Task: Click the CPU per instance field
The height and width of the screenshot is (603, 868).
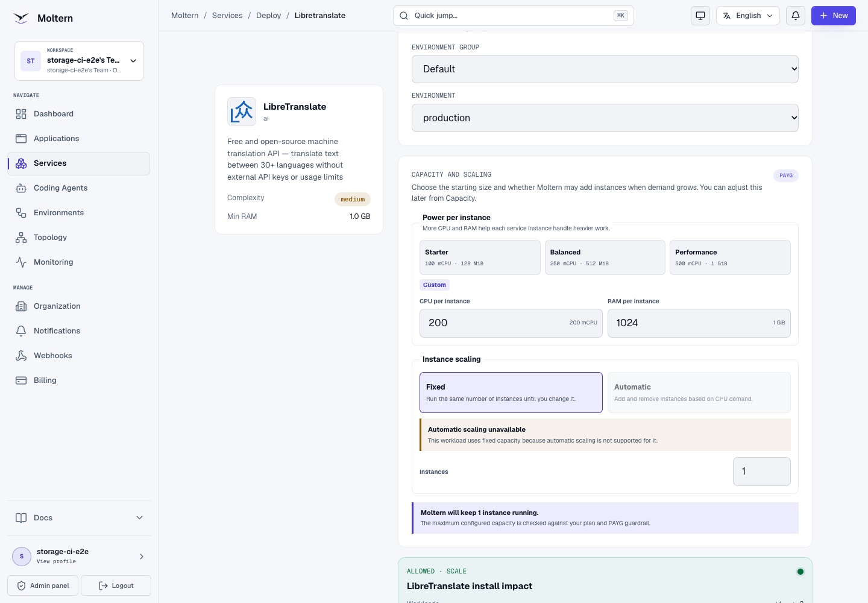Action: point(511,323)
